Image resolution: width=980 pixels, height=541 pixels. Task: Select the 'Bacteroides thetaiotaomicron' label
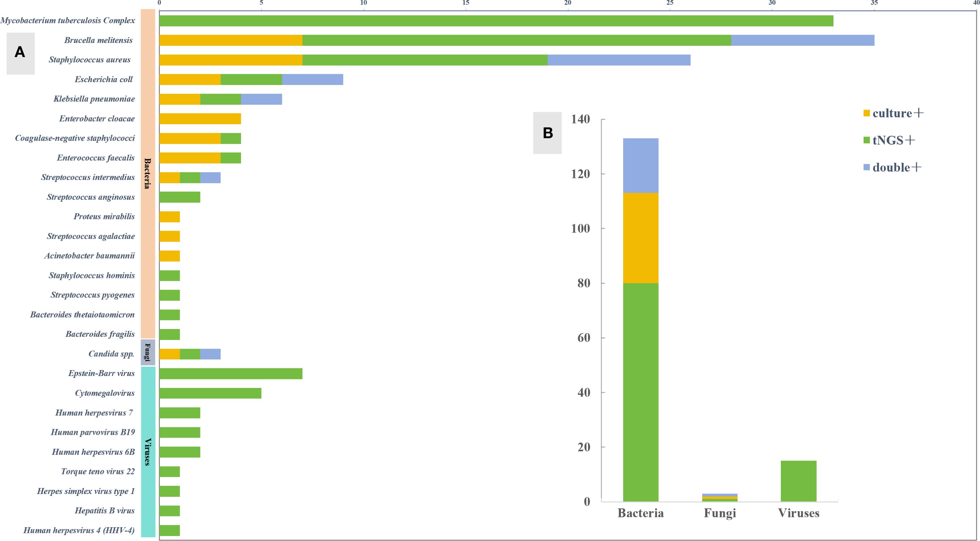click(x=82, y=315)
